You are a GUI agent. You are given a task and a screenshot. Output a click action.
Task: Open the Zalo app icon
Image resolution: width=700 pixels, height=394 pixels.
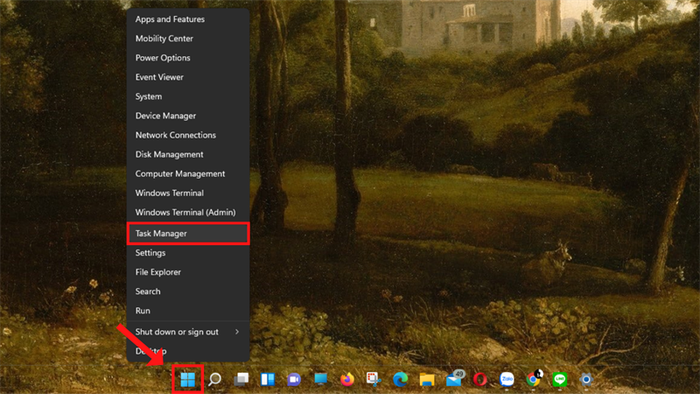tap(507, 379)
